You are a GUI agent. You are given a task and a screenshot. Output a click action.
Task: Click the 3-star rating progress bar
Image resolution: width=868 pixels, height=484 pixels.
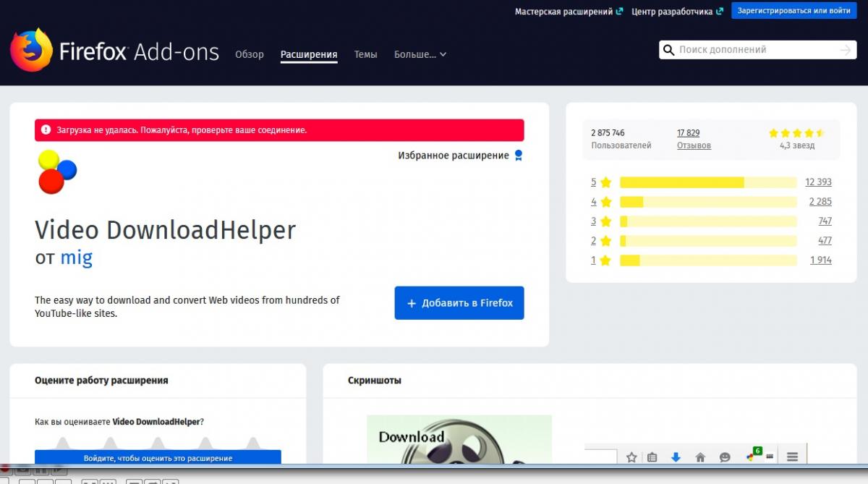pos(708,221)
